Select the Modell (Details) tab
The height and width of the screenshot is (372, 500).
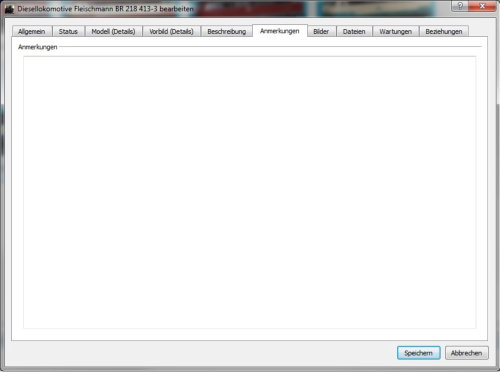[x=113, y=31]
